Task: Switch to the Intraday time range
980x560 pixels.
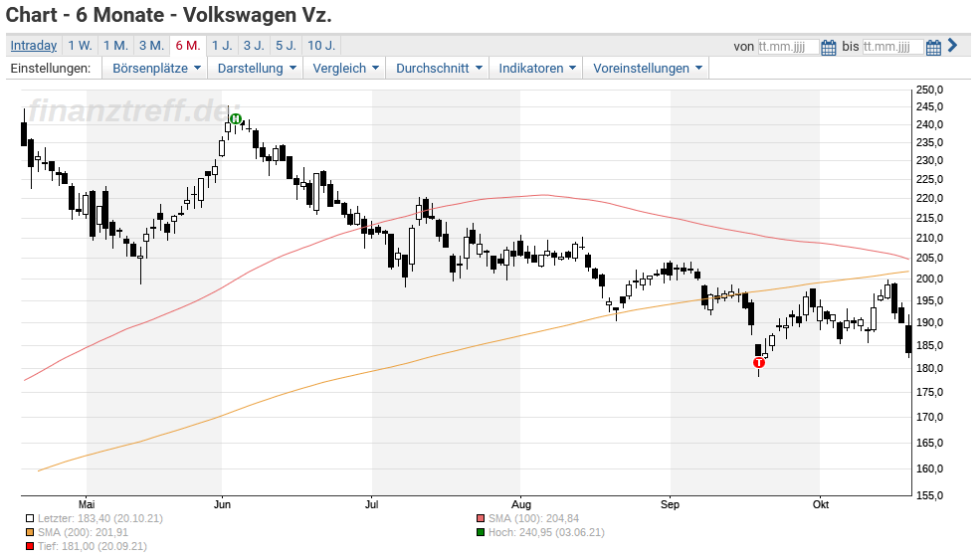Action: 34,46
